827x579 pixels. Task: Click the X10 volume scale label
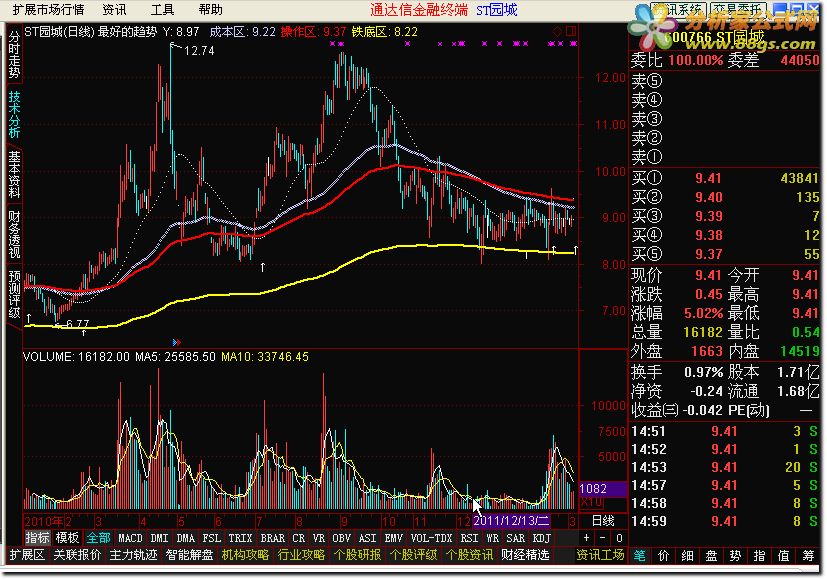tap(591, 501)
